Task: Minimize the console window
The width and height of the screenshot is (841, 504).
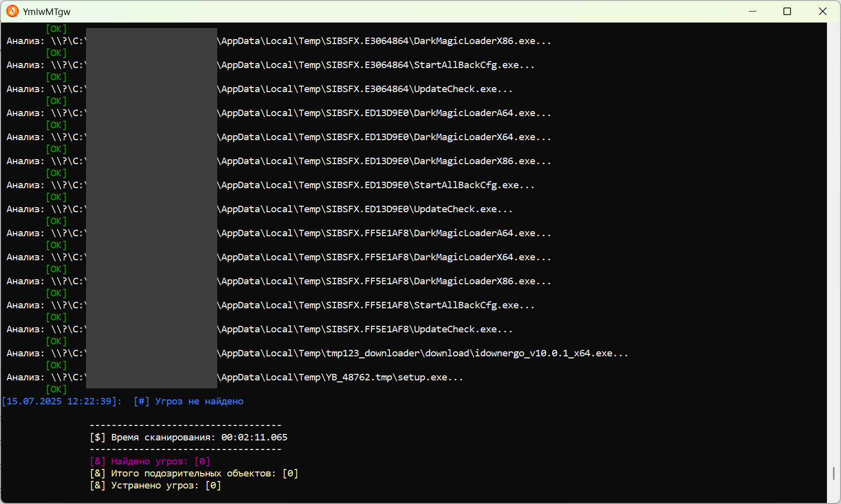Action: [x=752, y=11]
